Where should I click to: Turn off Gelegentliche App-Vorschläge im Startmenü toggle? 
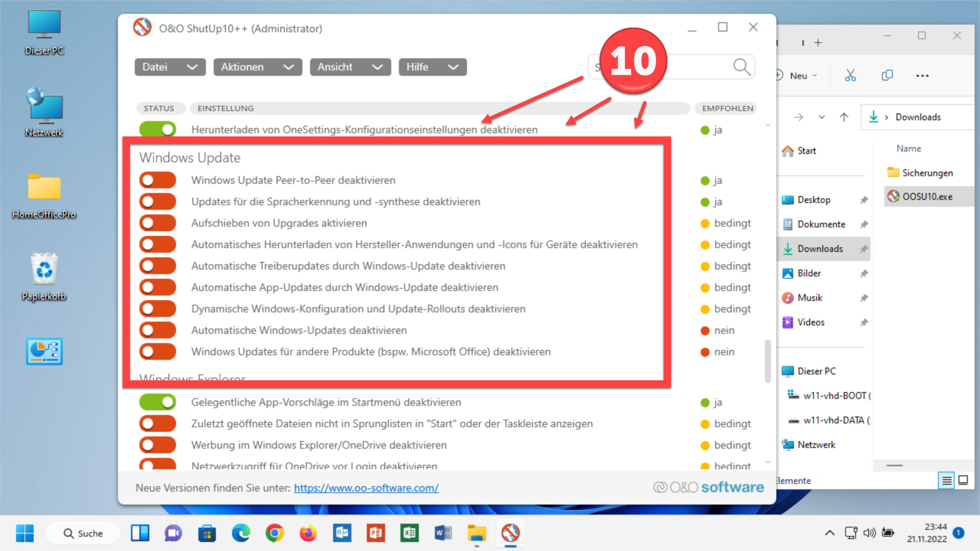pos(157,402)
